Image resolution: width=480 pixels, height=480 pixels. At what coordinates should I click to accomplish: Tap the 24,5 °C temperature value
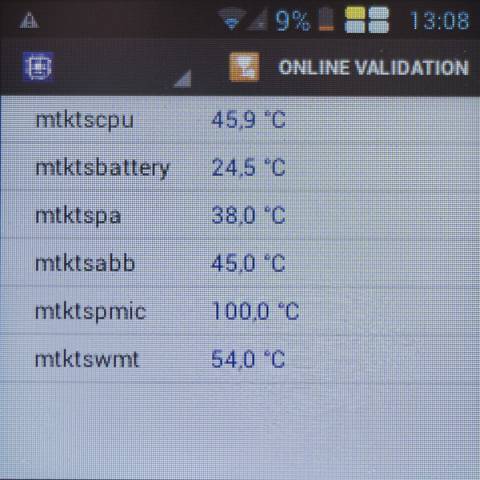(249, 168)
